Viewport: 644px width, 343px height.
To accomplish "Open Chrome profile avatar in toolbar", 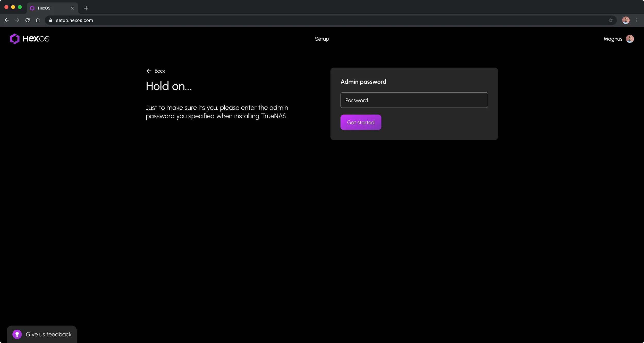I will click(x=626, y=20).
